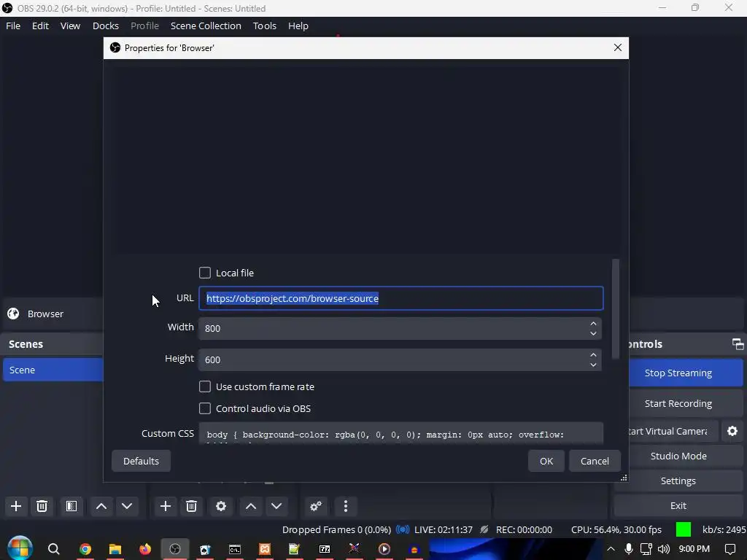
Task: Open the File menu
Action: pyautogui.click(x=13, y=26)
